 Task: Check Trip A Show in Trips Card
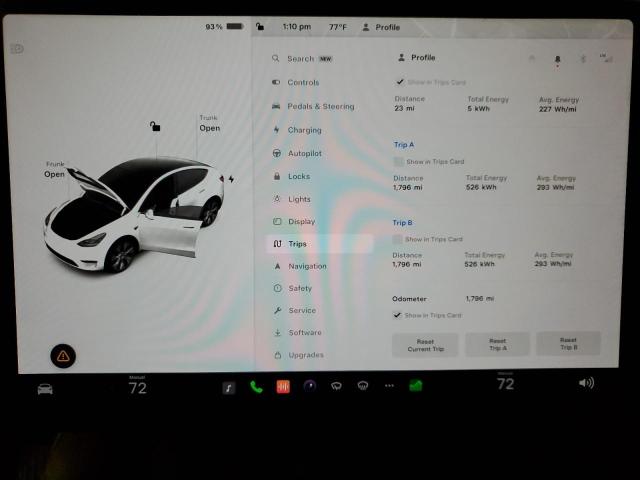pyautogui.click(x=398, y=162)
